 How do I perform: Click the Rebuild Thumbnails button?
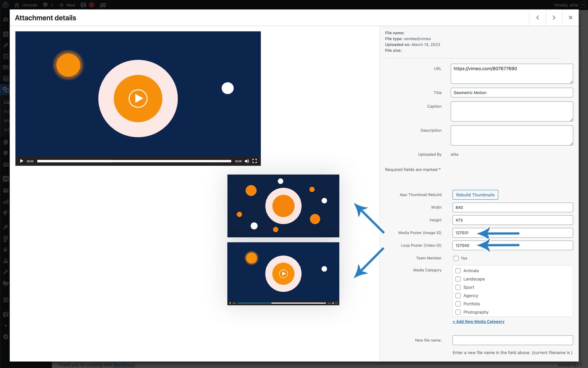pos(475,195)
